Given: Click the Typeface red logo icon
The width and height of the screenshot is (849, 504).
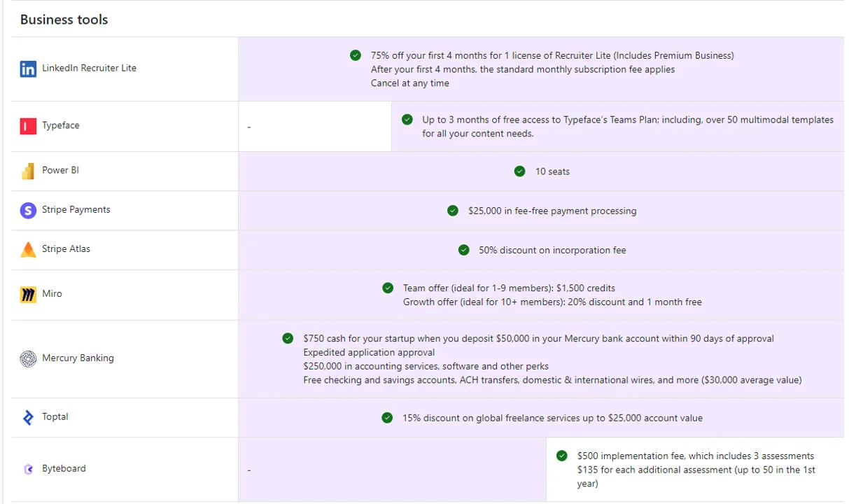Looking at the screenshot, I should 28,126.
